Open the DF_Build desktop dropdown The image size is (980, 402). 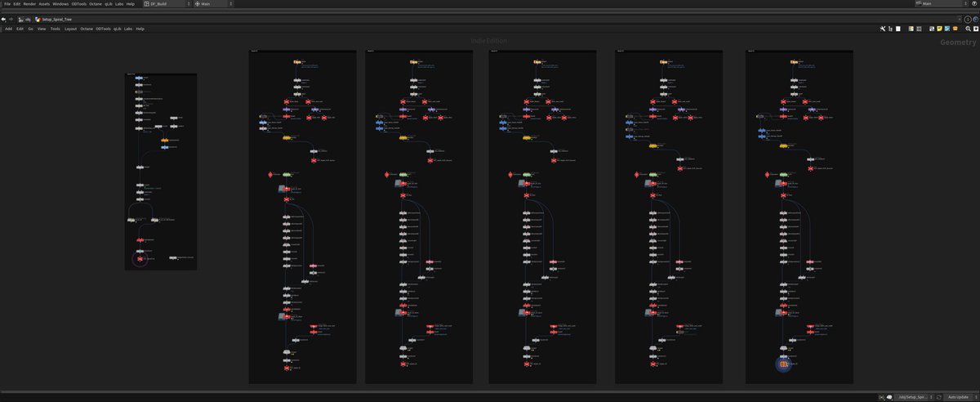pyautogui.click(x=167, y=4)
